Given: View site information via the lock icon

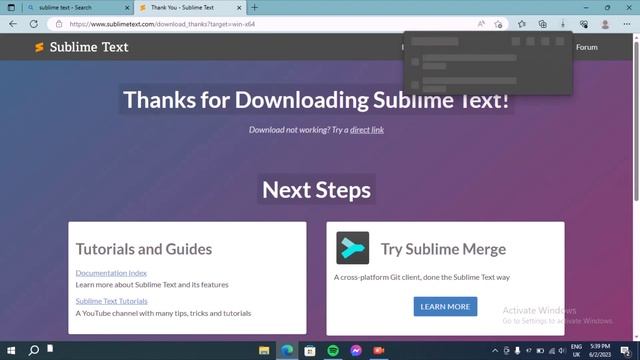Looking at the screenshot, I should pos(59,24).
